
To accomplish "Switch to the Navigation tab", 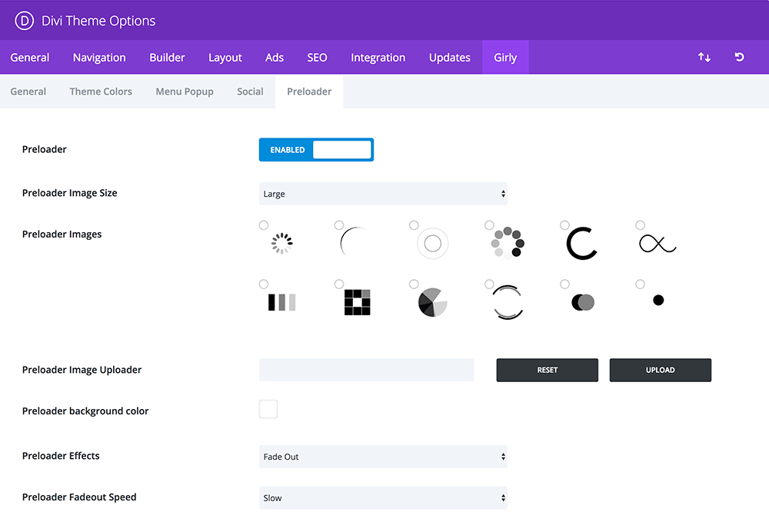I will tap(99, 58).
